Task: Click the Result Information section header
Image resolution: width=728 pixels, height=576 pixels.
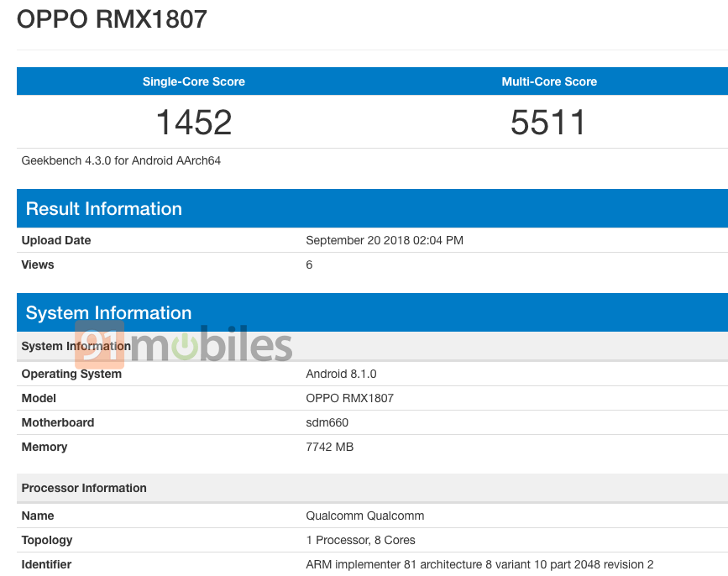Action: coord(104,209)
